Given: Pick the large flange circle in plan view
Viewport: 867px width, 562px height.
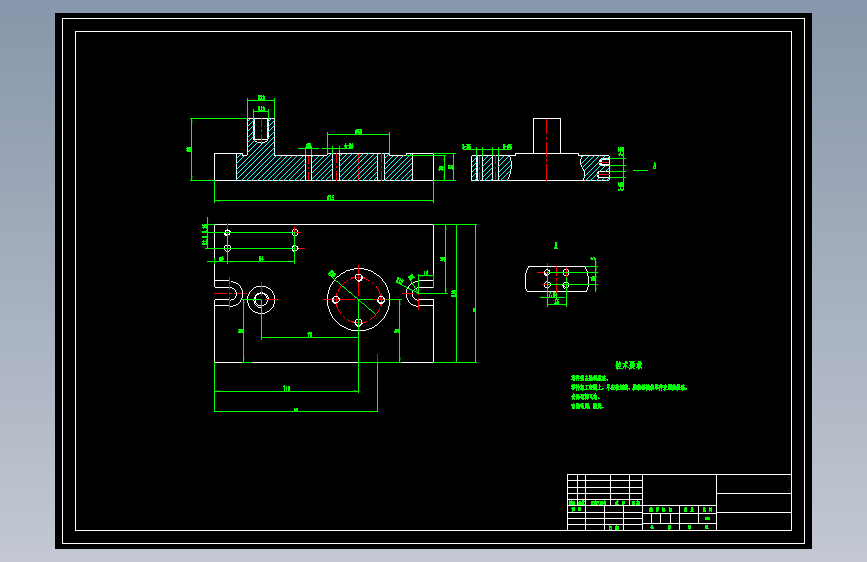Looking at the screenshot, I should [x=358, y=300].
